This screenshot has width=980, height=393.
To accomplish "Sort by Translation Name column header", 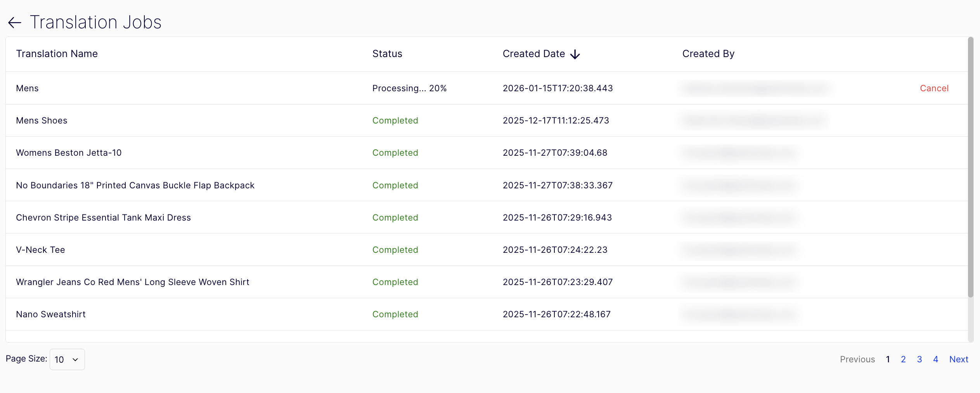I will point(57,54).
